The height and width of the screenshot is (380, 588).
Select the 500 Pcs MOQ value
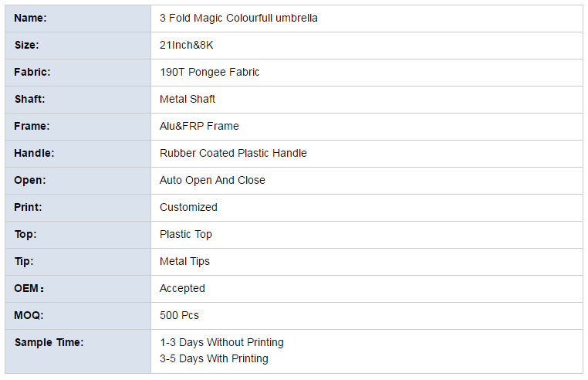[179, 315]
